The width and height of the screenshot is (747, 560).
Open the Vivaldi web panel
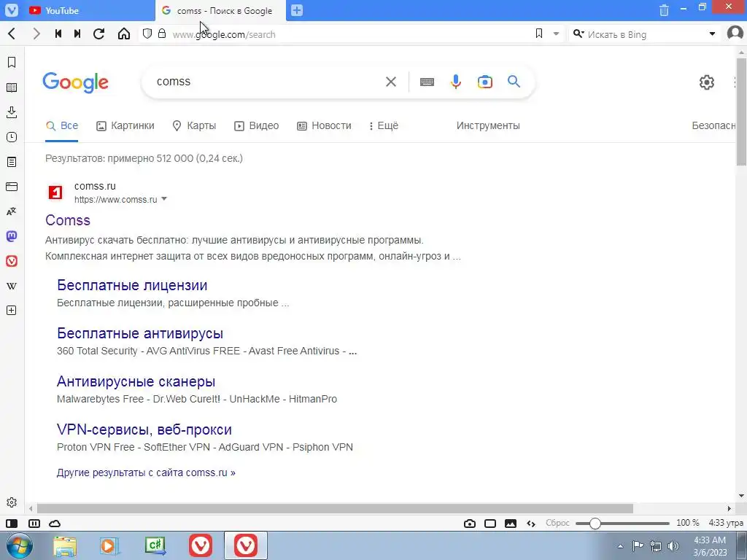coord(12,261)
